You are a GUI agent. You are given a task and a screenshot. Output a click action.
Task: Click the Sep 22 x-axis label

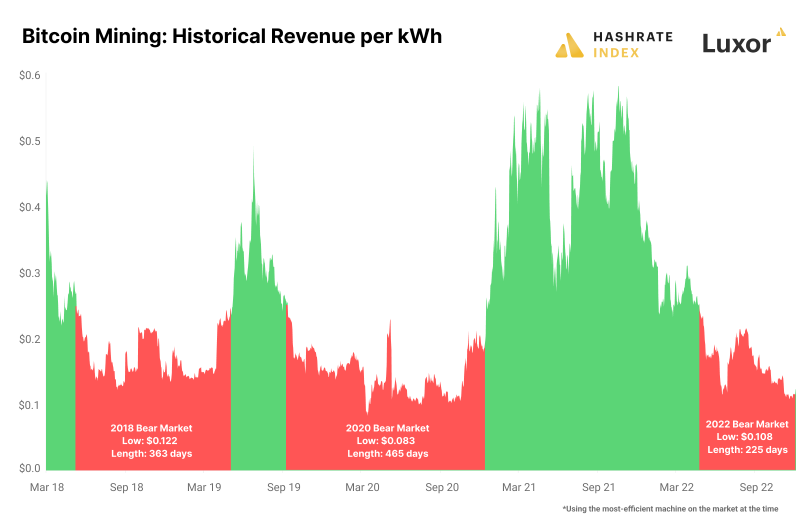756,487
